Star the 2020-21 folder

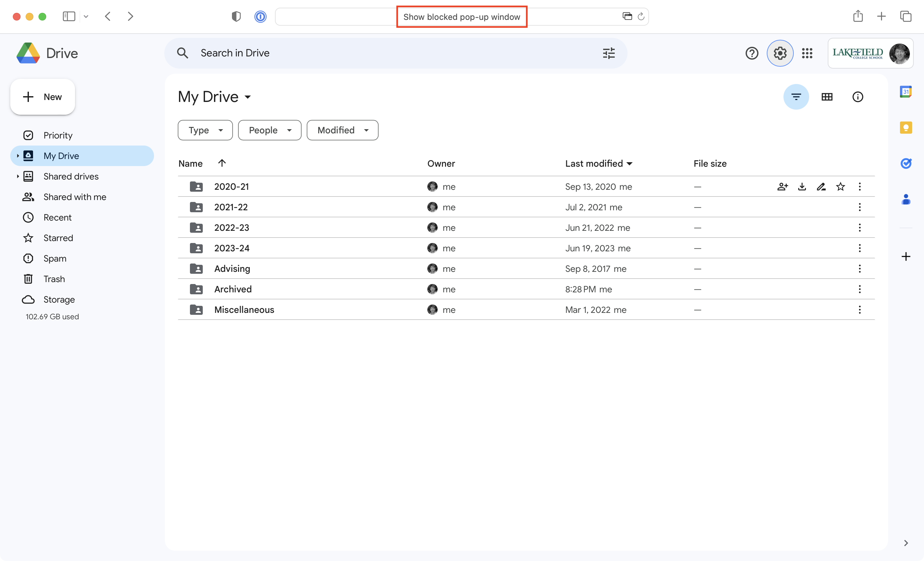click(x=841, y=186)
